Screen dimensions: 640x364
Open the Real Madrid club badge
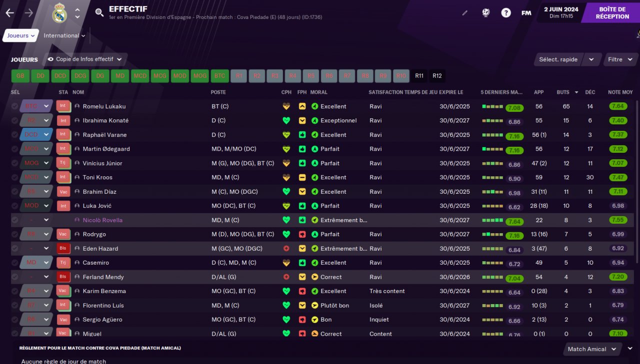59,13
